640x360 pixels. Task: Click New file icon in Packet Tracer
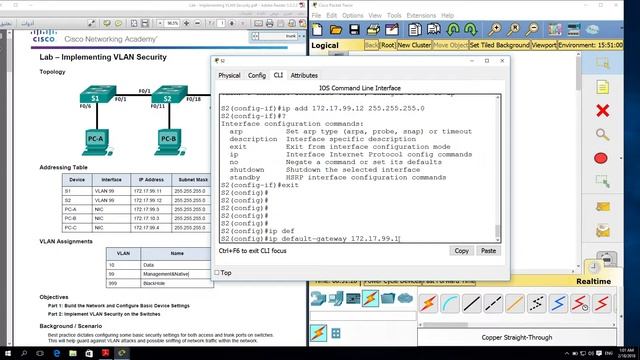coord(318,30)
